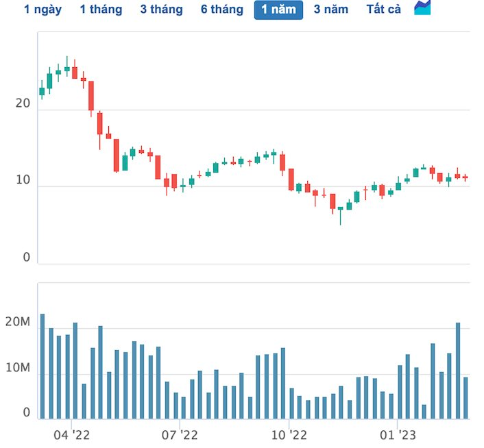This screenshot has width=484, height=448.
Task: Click the leftmost candlestick in the price chart
Action: pyautogui.click(x=42, y=91)
